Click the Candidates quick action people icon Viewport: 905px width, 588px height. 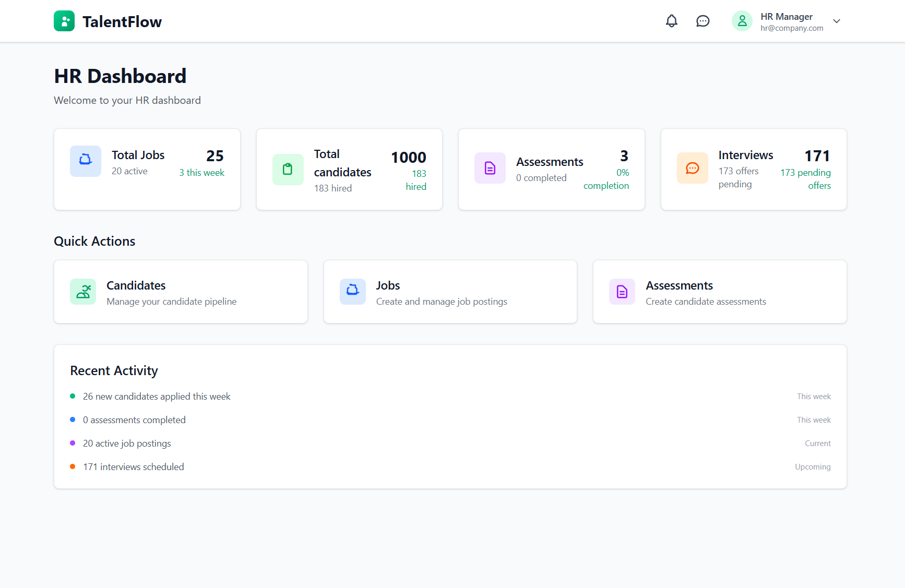tap(83, 292)
